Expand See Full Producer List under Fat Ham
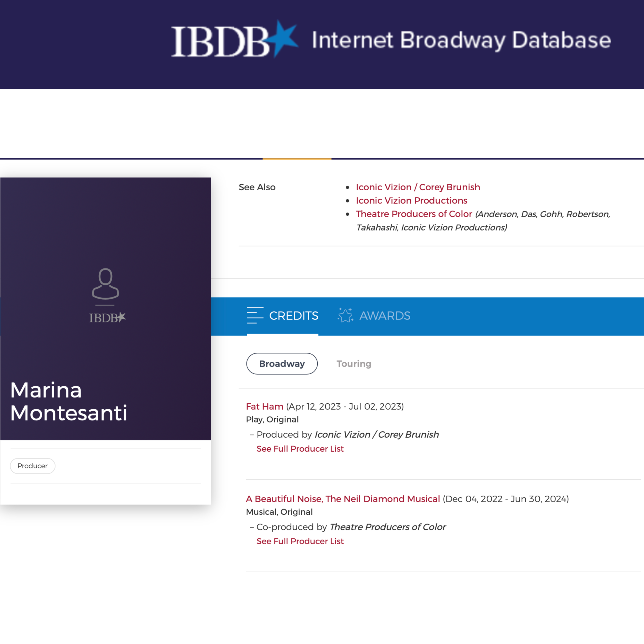The image size is (644, 644). pyautogui.click(x=300, y=449)
